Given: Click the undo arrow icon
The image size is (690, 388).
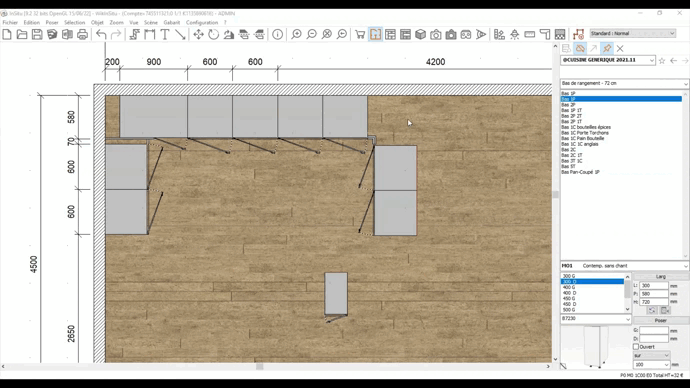Looking at the screenshot, I should [x=101, y=34].
